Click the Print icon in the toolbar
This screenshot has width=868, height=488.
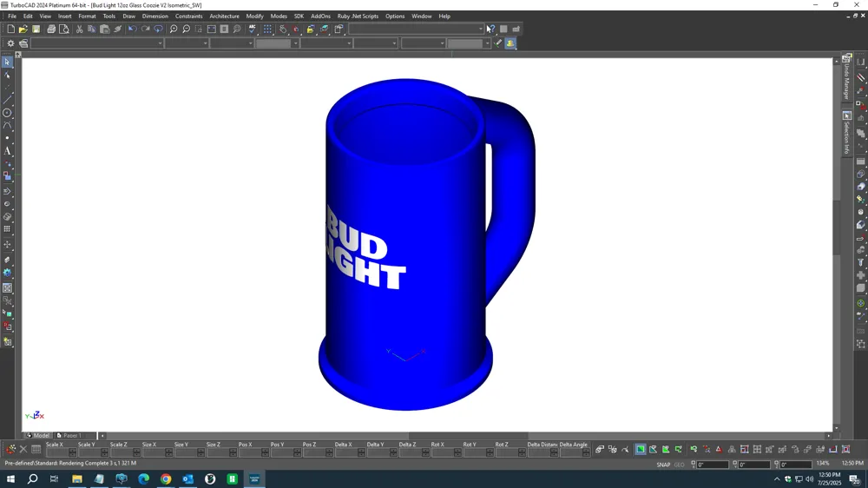click(51, 29)
